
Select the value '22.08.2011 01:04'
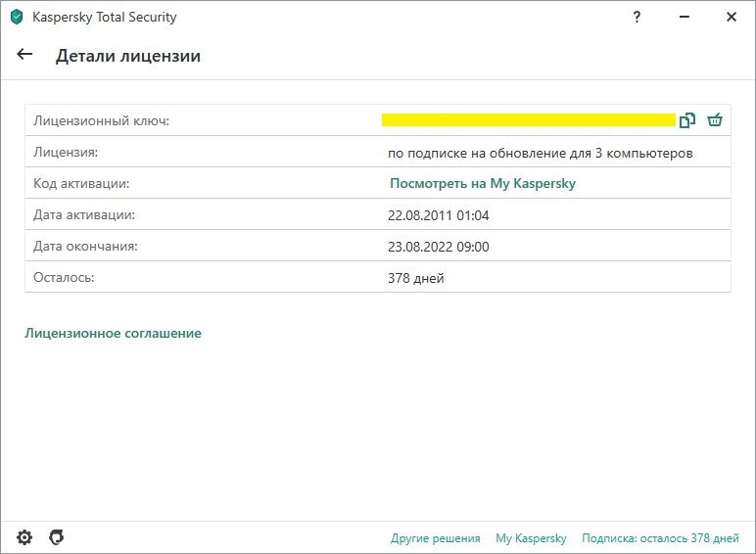tap(439, 215)
